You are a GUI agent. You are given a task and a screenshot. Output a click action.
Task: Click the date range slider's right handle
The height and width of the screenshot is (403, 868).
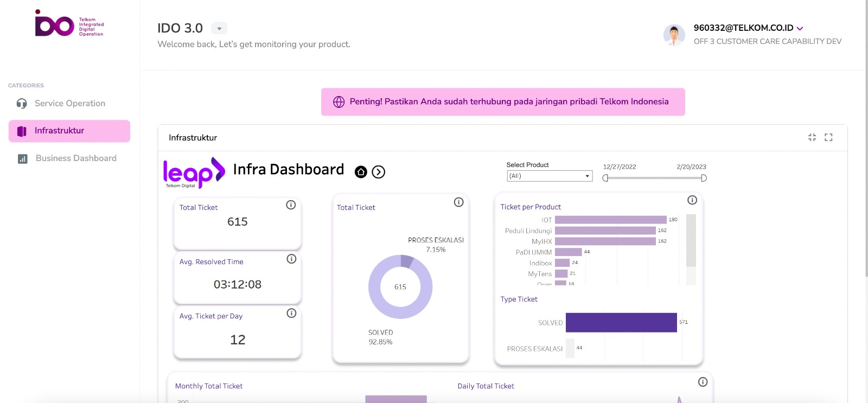(x=704, y=178)
